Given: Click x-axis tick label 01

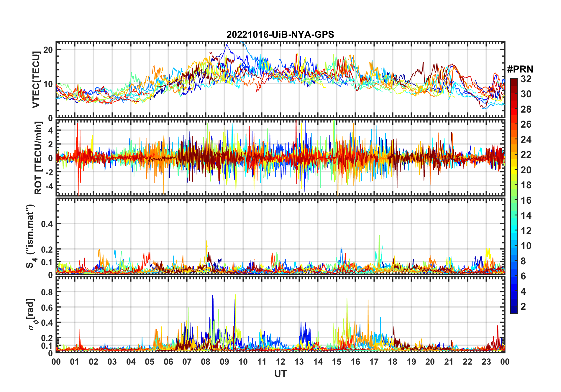Looking at the screenshot, I should click(75, 362).
